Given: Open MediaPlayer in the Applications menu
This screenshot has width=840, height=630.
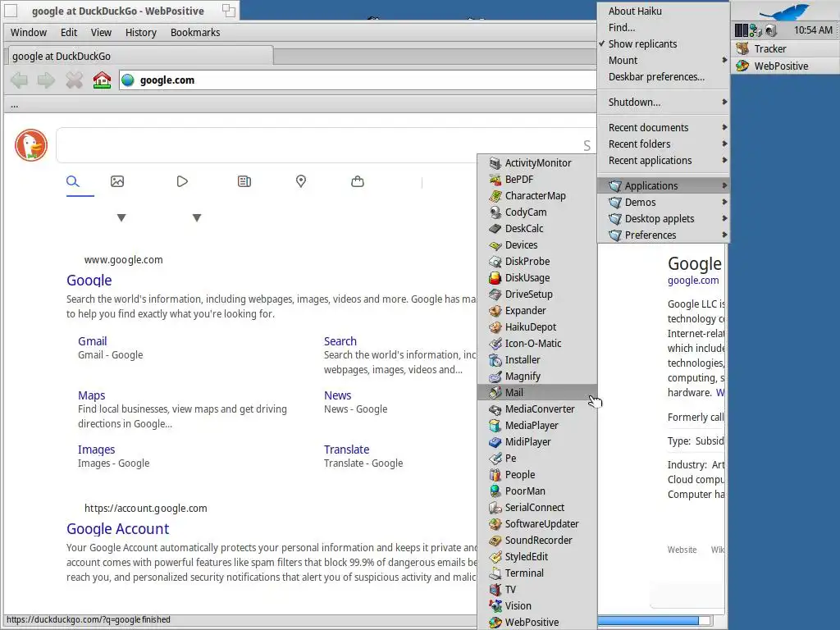Looking at the screenshot, I should point(536,426).
